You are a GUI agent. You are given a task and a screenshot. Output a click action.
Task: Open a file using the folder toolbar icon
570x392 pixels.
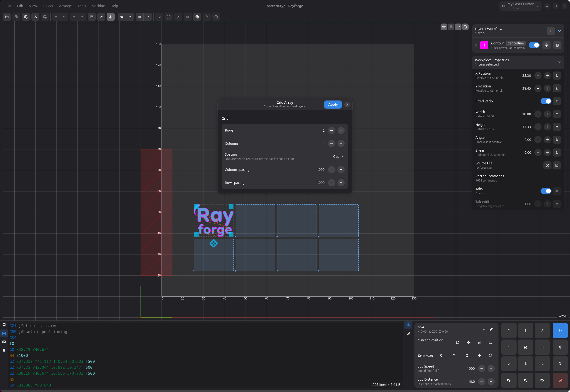tap(7, 17)
